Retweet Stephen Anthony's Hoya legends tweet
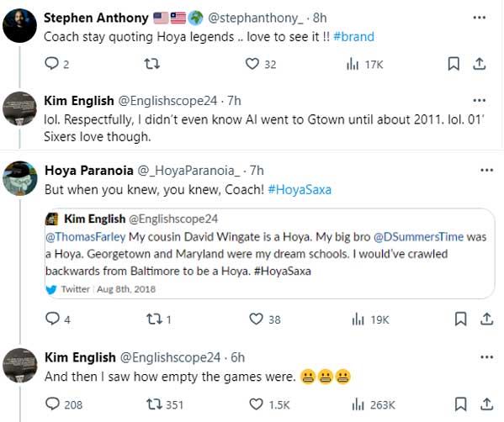 151,64
